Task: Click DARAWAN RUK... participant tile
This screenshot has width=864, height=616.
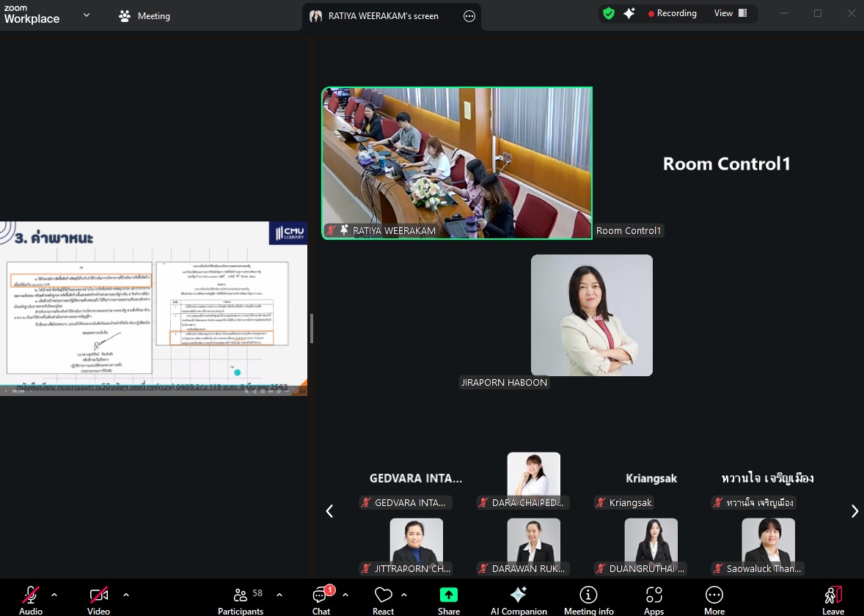Action: (533, 546)
